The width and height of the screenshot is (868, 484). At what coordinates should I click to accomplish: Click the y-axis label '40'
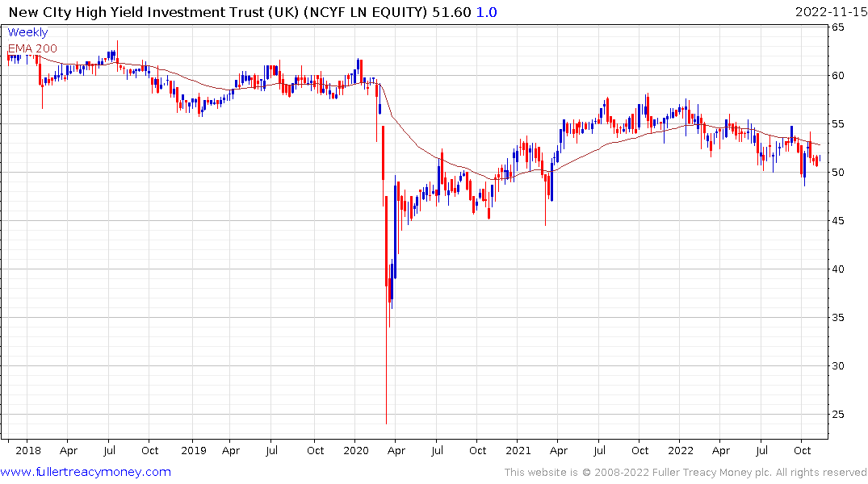point(838,269)
